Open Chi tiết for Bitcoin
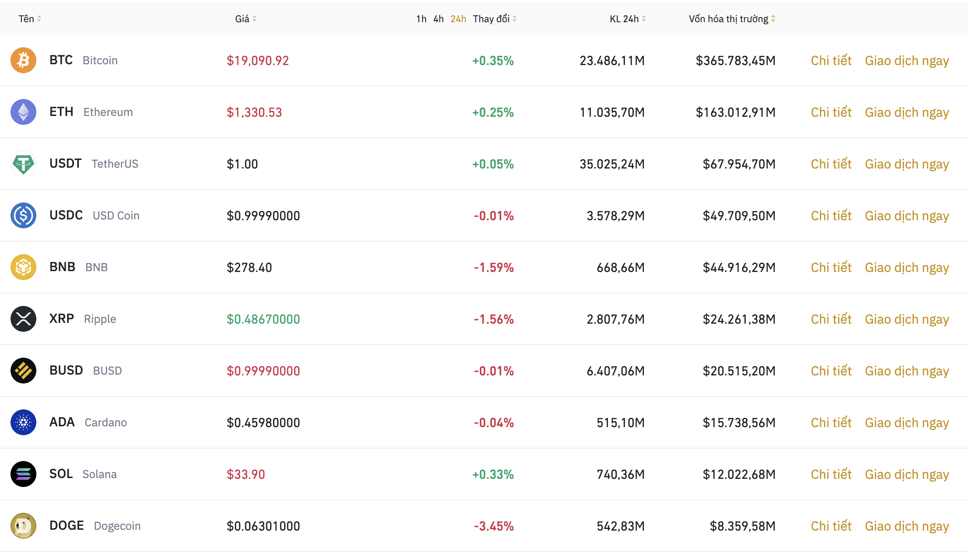Screen dimensions: 980x552 click(831, 61)
